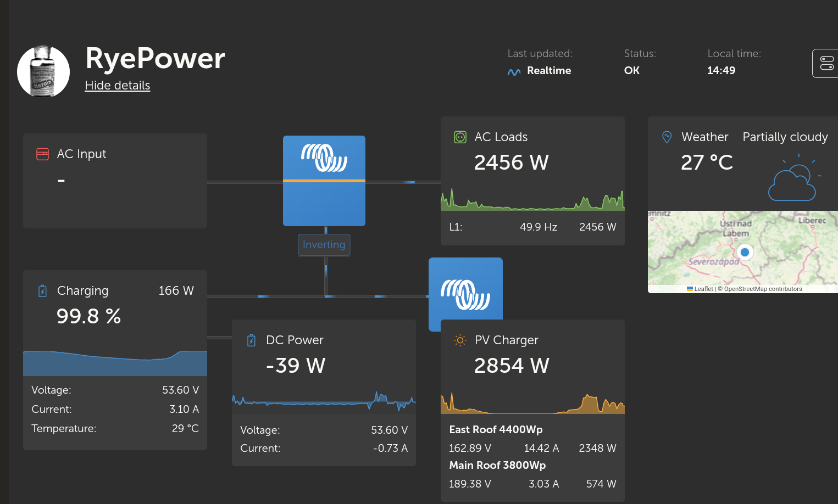Click the AC Loads socket icon
838x504 pixels.
click(x=460, y=137)
